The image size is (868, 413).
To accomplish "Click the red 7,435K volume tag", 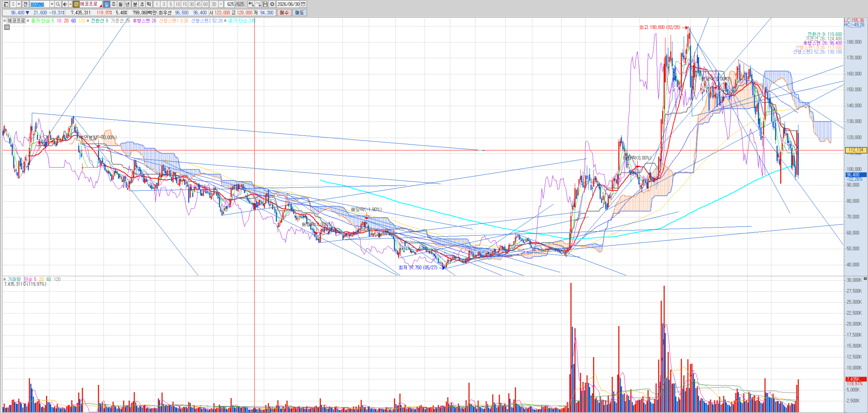I will 856,379.
